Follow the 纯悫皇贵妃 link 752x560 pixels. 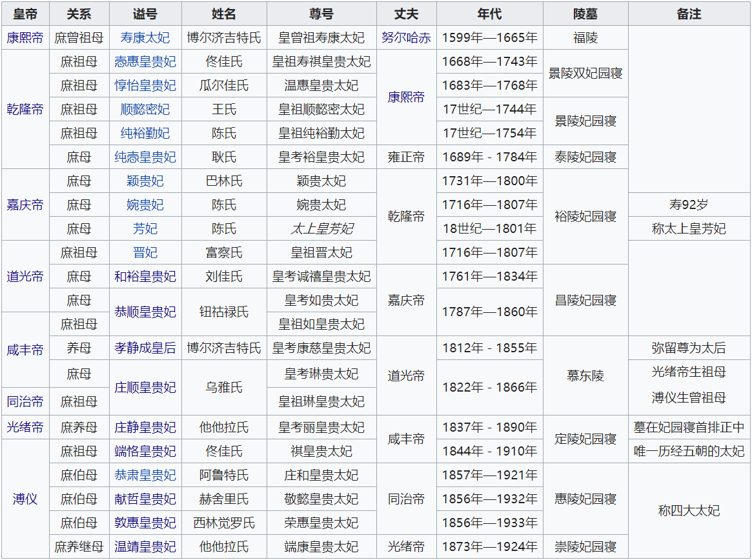(x=145, y=157)
